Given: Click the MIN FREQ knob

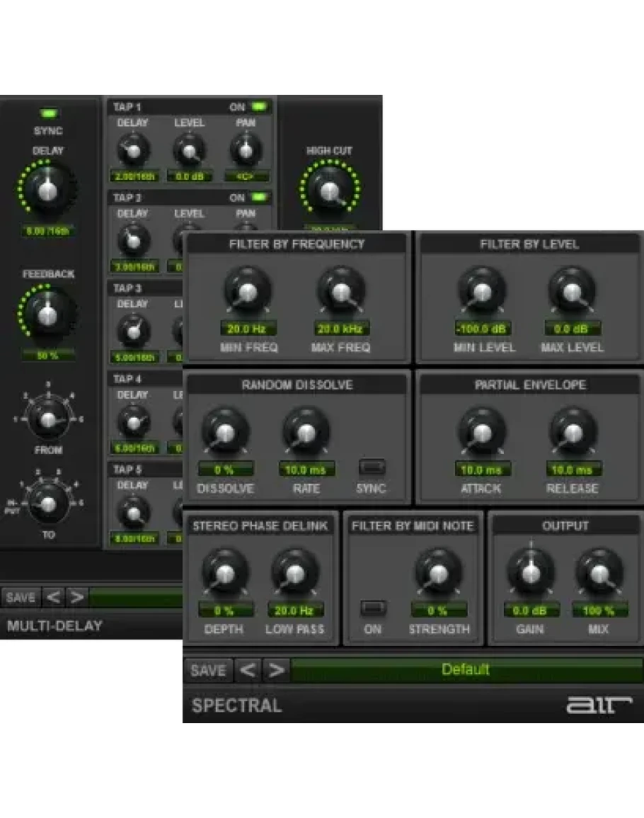Looking at the screenshot, I should [247, 291].
